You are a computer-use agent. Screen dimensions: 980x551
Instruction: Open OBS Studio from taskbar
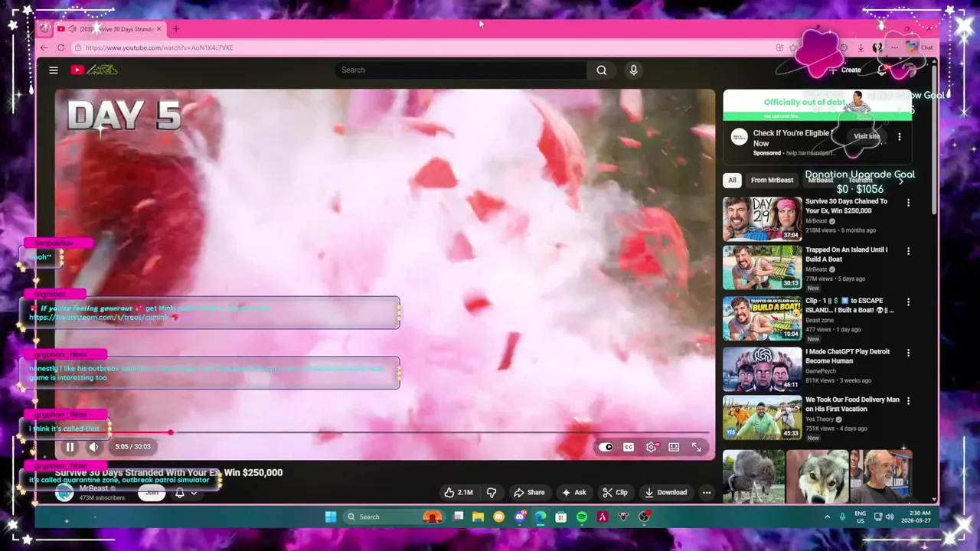[x=644, y=517]
